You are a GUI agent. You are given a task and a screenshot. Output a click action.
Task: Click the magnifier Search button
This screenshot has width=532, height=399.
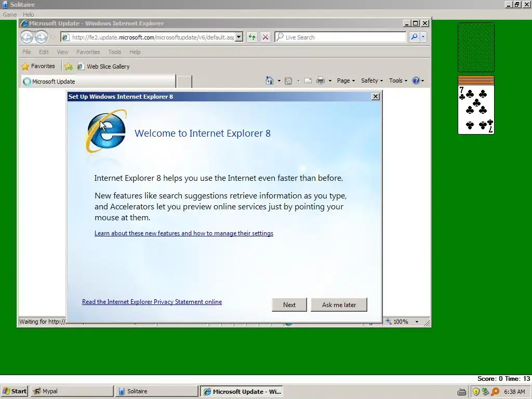pos(414,37)
